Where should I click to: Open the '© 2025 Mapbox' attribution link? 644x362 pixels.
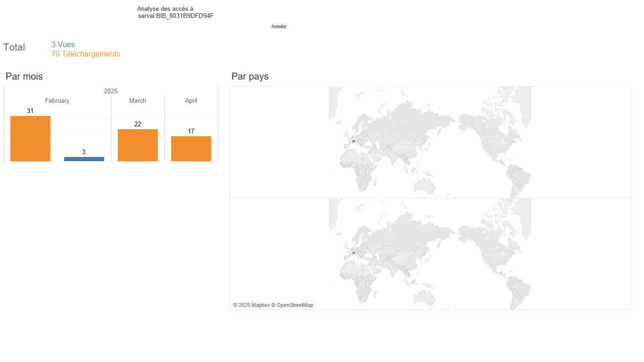coord(251,305)
